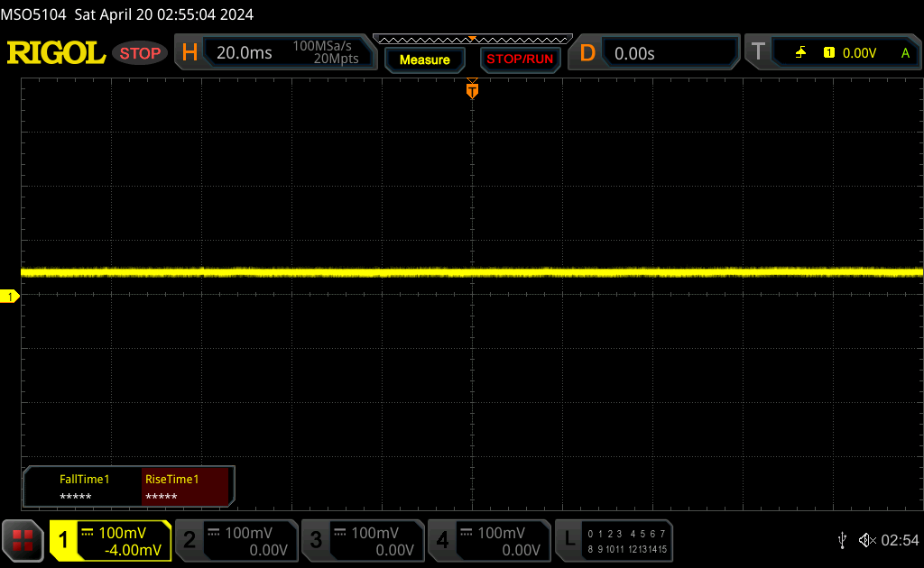Open the horizontal timebase H icon

point(189,53)
